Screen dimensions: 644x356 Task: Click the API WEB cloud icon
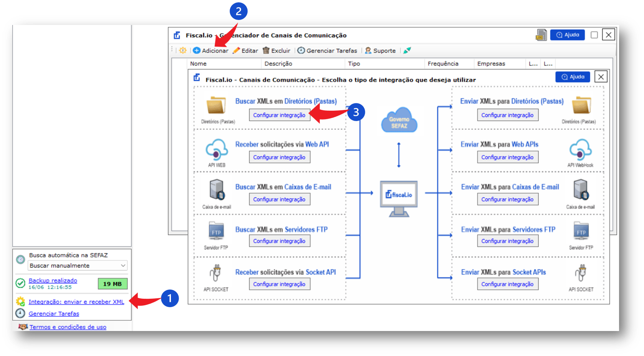tap(217, 150)
